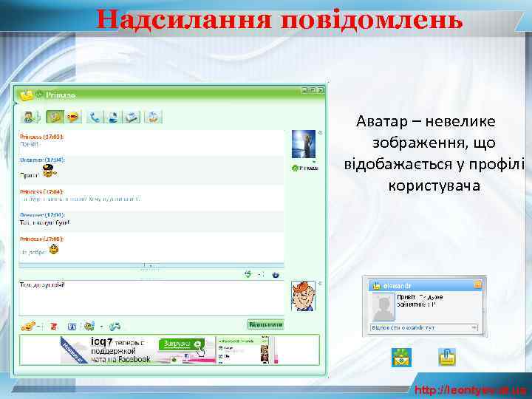Click the small icon right of Princess's avatar
This screenshot has height=399, width=532.
[320, 133]
